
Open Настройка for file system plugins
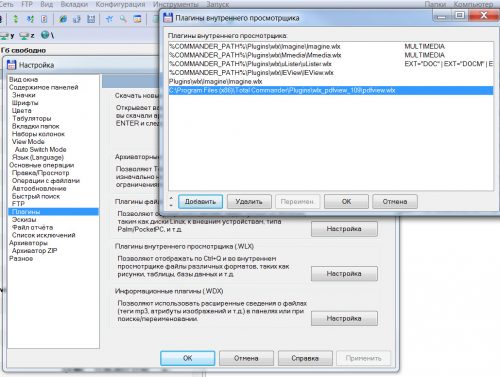[344, 229]
